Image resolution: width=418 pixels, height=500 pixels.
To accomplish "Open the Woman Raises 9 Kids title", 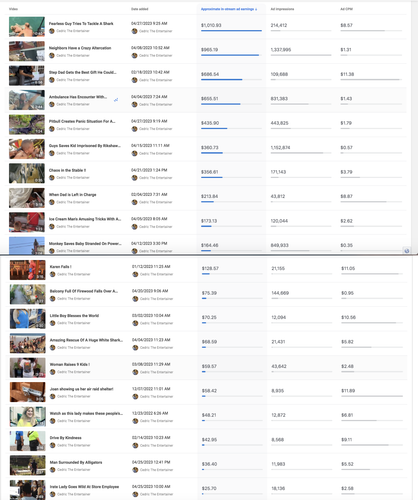I will pos(70,364).
